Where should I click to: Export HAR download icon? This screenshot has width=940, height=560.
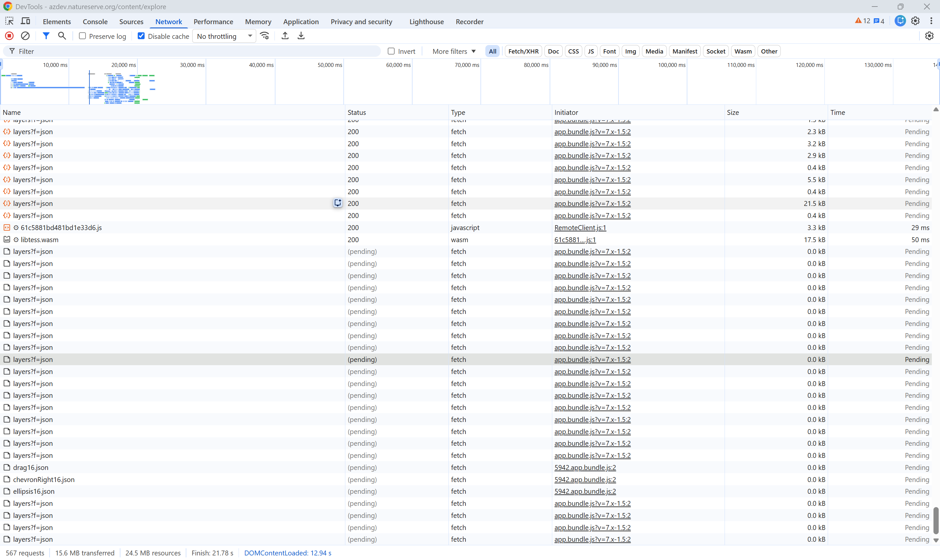click(301, 36)
